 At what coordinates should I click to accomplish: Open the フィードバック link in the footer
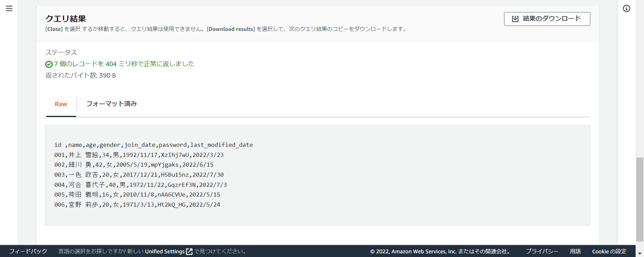(x=28, y=251)
